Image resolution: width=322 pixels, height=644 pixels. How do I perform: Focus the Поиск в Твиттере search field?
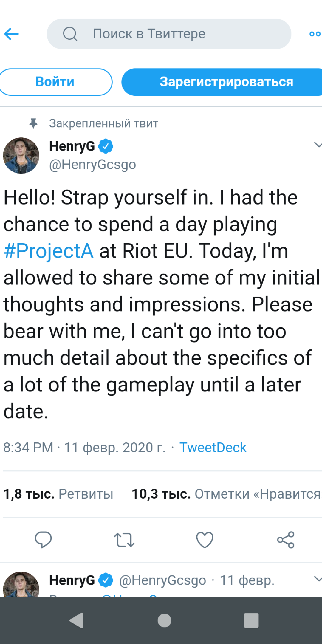(x=179, y=34)
